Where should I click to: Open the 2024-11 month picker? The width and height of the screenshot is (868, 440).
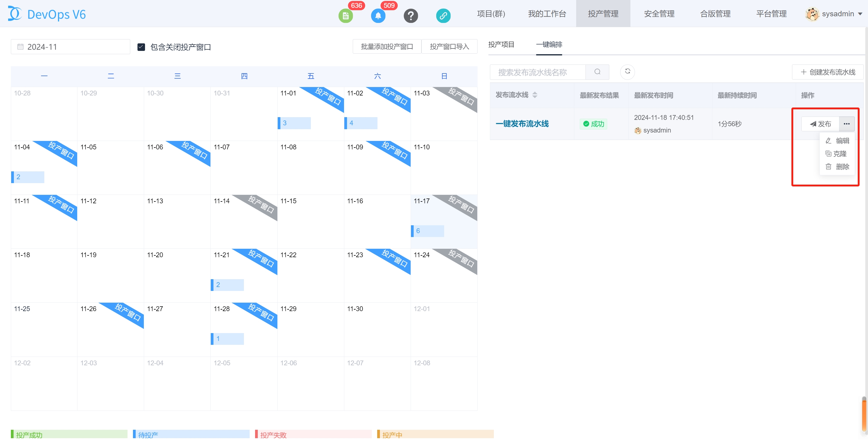point(71,47)
